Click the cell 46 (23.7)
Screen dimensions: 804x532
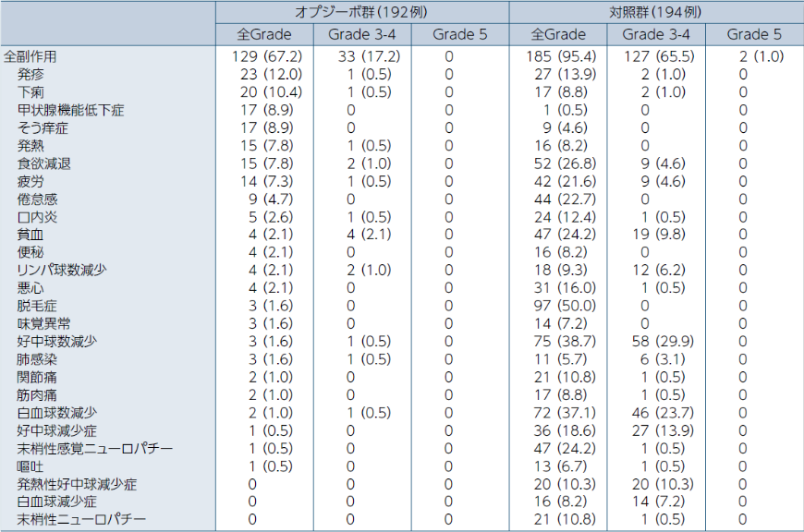[664, 413]
